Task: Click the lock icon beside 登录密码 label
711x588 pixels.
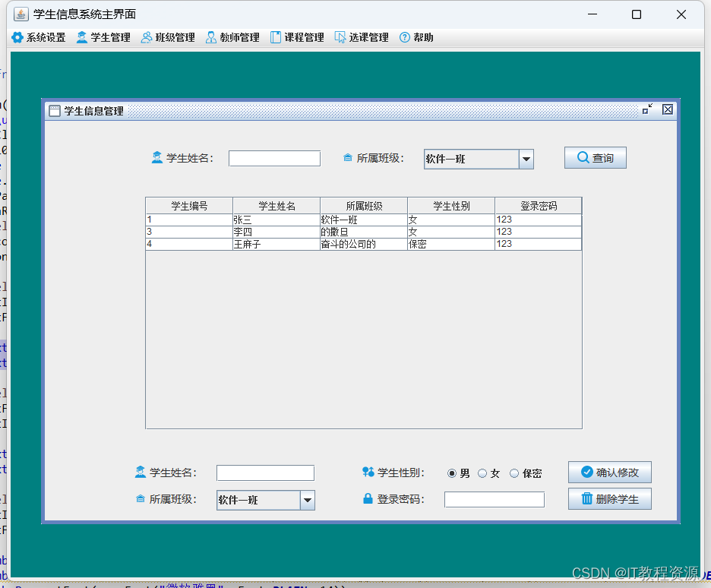Action: point(368,498)
